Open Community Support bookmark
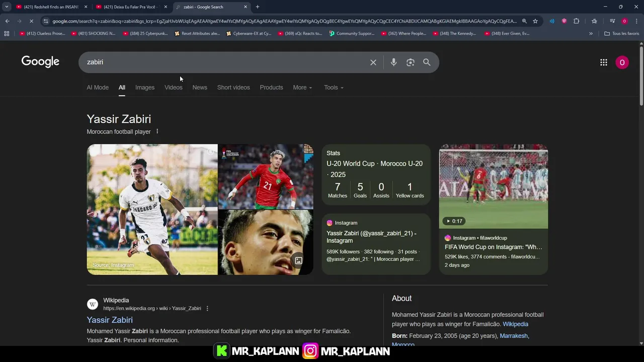This screenshot has width=644, height=362. pos(352,34)
